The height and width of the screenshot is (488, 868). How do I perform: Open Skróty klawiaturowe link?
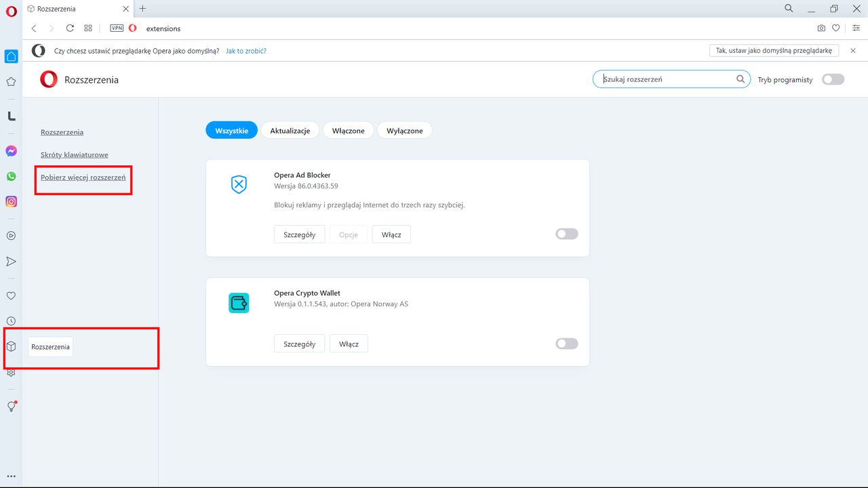[75, 155]
